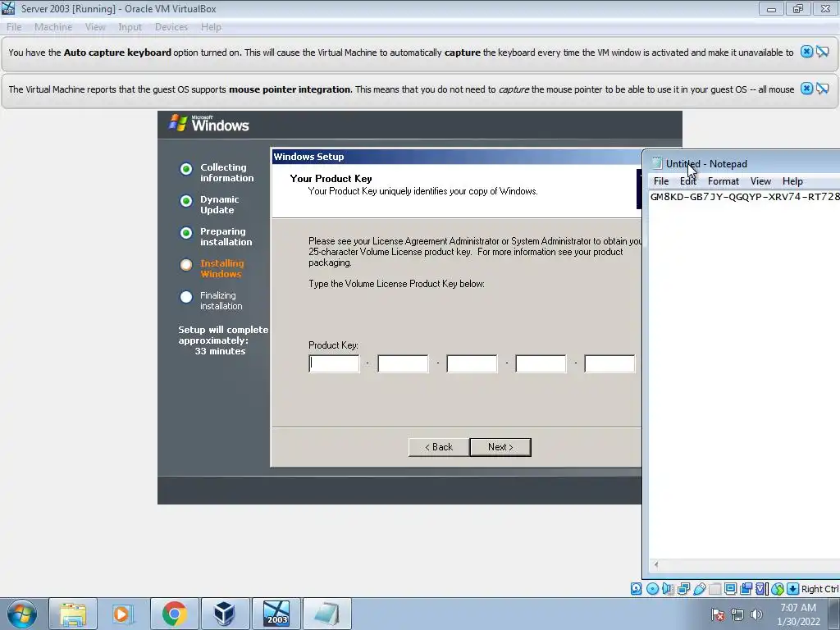Click the network icon in system tray
The width and height of the screenshot is (840, 630).
tap(737, 614)
